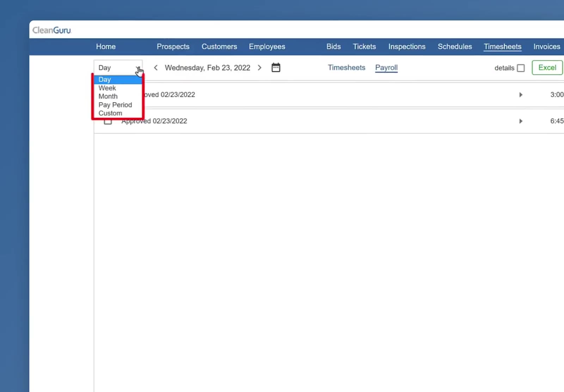564x392 pixels.
Task: Click the 3:00 hours value
Action: click(557, 95)
